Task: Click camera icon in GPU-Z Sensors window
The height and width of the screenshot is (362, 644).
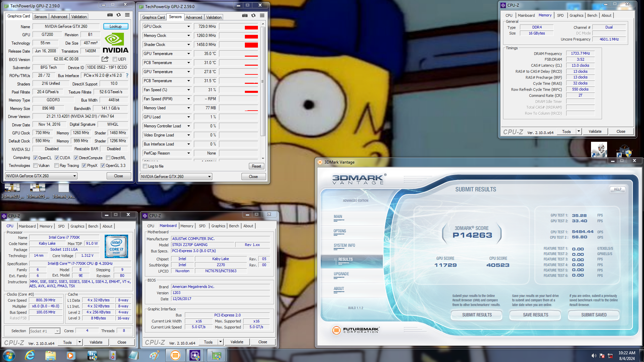Action: tap(245, 16)
